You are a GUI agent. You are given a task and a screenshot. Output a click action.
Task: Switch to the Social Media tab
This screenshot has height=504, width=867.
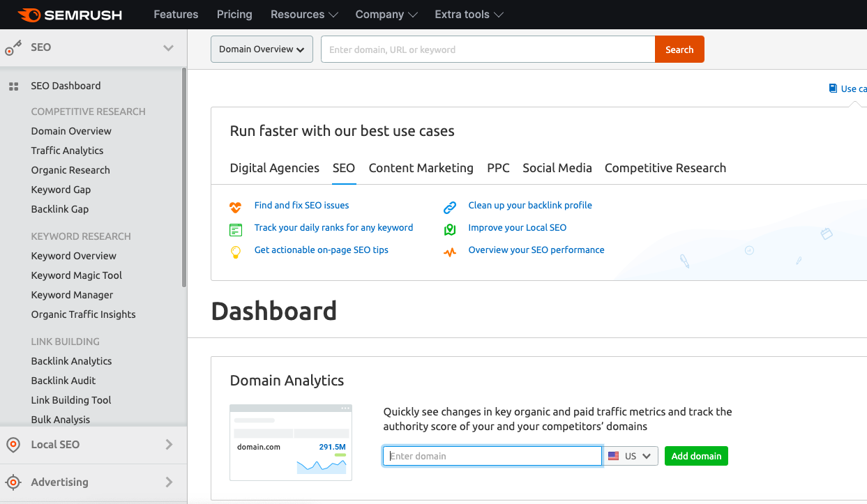557,168
